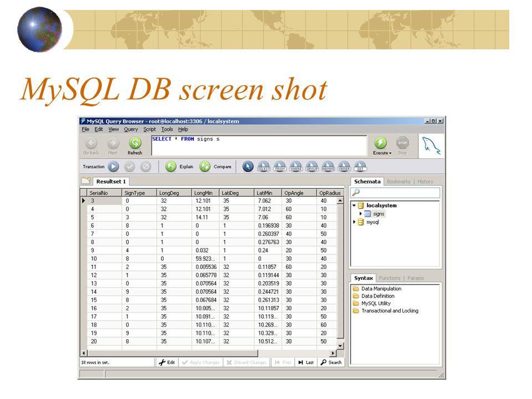This screenshot has width=532, height=399.
Task: Click in the SQL query text area
Action: 259,146
